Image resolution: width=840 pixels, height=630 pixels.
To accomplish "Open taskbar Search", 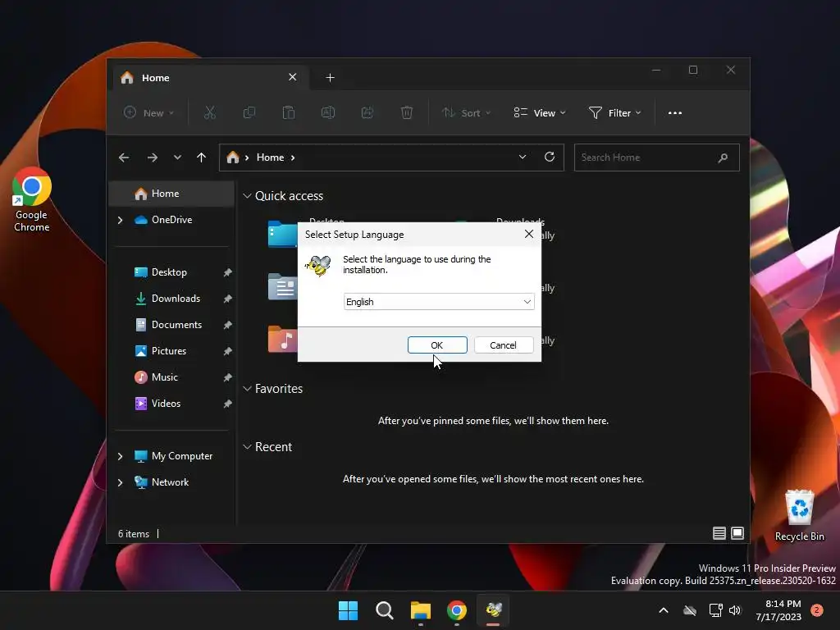I will (x=385, y=610).
